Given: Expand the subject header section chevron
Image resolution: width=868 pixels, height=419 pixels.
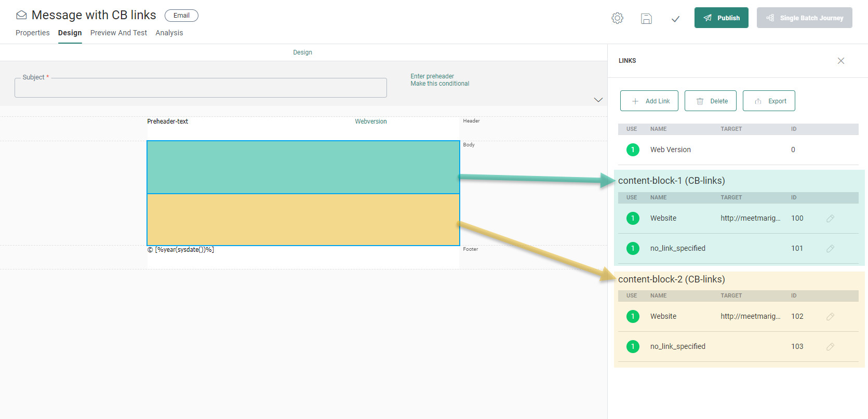Looking at the screenshot, I should point(598,100).
